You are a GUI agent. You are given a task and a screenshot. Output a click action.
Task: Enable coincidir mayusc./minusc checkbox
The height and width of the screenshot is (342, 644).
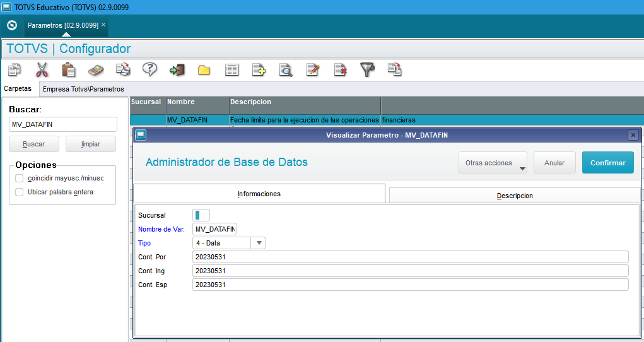[x=20, y=179]
